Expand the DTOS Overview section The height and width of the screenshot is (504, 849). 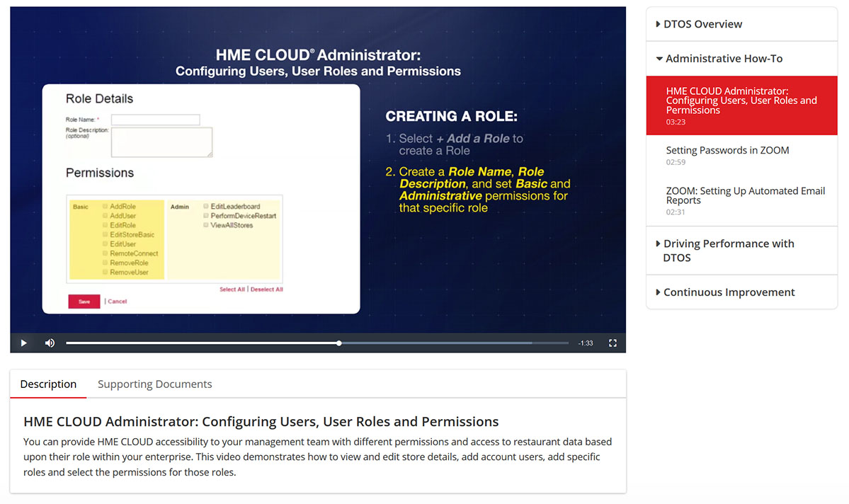click(741, 24)
